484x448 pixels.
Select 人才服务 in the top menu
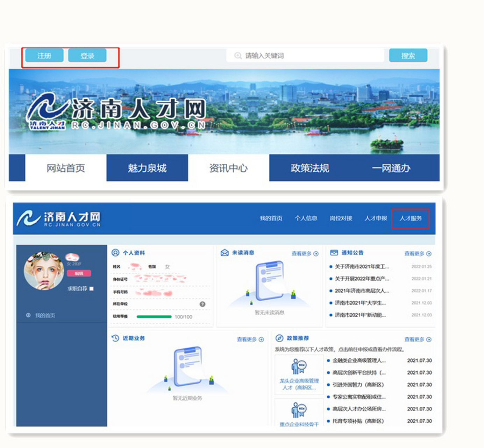pyautogui.click(x=411, y=218)
